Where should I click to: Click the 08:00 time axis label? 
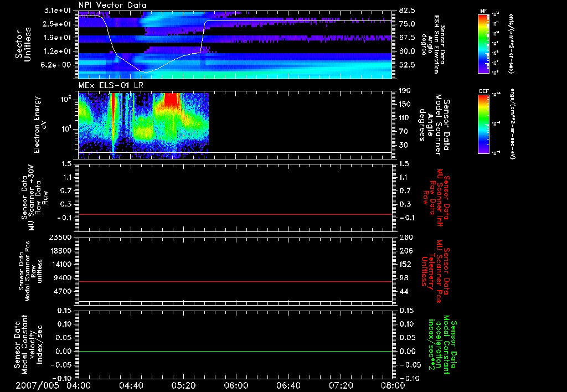click(x=393, y=385)
